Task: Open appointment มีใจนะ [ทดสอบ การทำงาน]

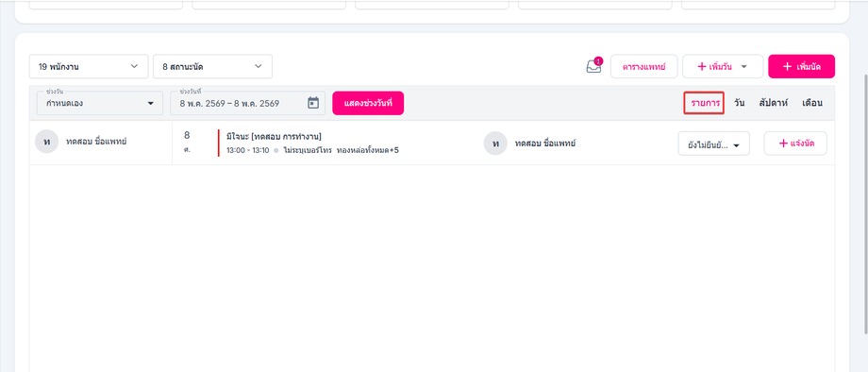Action: [274, 136]
